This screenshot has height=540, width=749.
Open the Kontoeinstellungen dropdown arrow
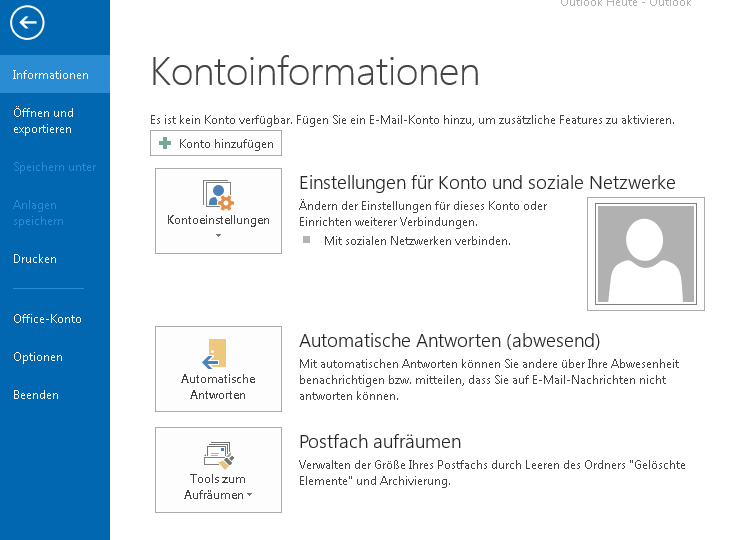click(218, 236)
